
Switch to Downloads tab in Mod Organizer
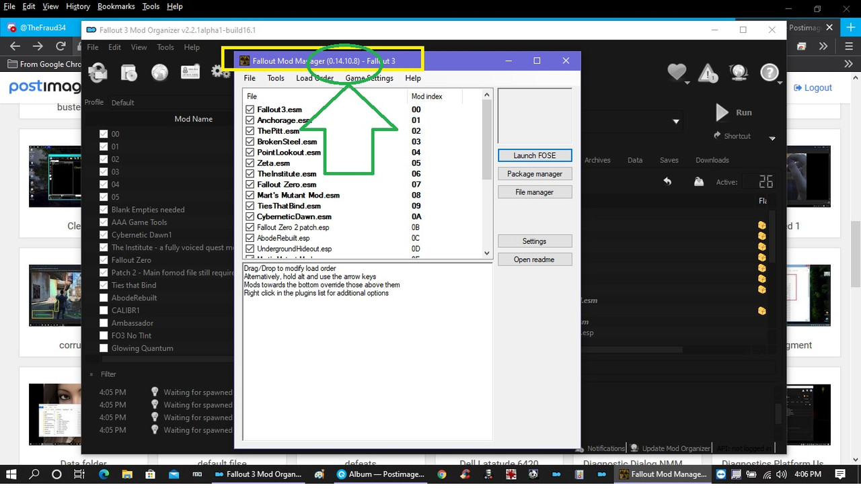point(712,160)
